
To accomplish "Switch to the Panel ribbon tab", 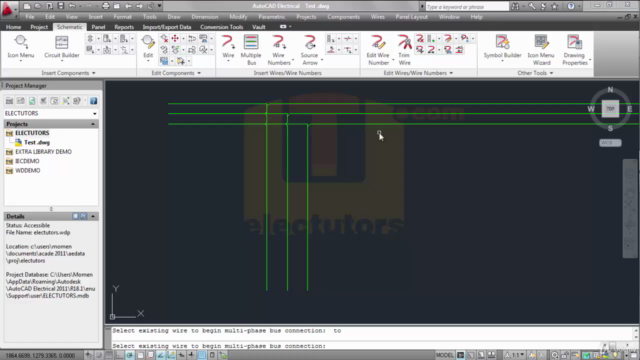I will tap(98, 27).
